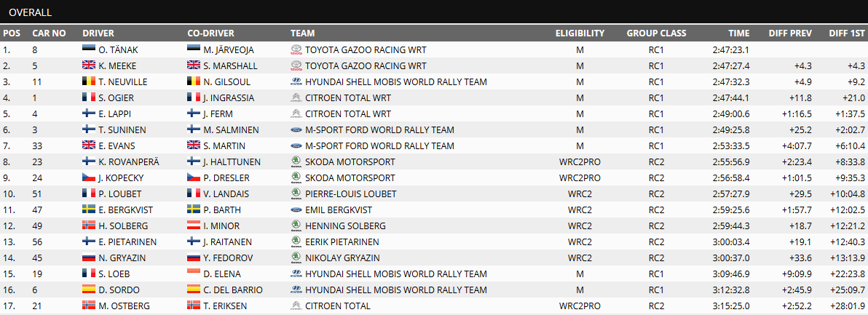Select the time 2:53:33.5
The width and height of the screenshot is (868, 315).
[730, 146]
